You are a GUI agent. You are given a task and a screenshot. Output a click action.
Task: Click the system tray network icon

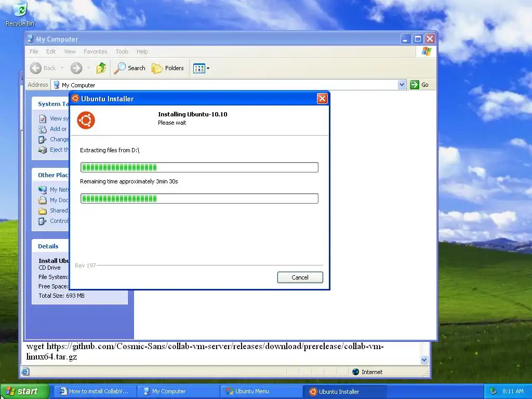coord(494,392)
